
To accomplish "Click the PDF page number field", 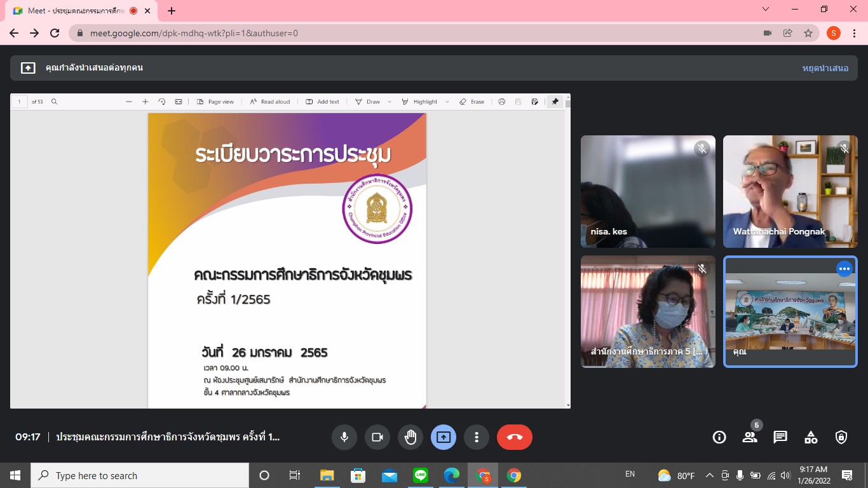I will [20, 102].
